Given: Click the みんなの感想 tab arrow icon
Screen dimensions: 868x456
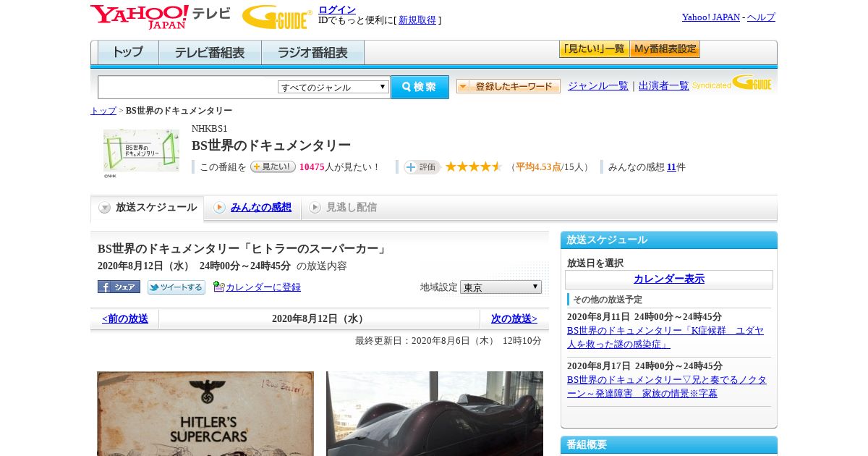Looking at the screenshot, I should (219, 208).
